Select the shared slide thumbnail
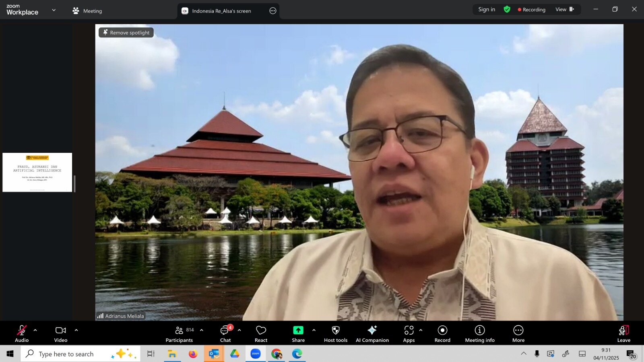The width and height of the screenshot is (644, 362). 37,172
